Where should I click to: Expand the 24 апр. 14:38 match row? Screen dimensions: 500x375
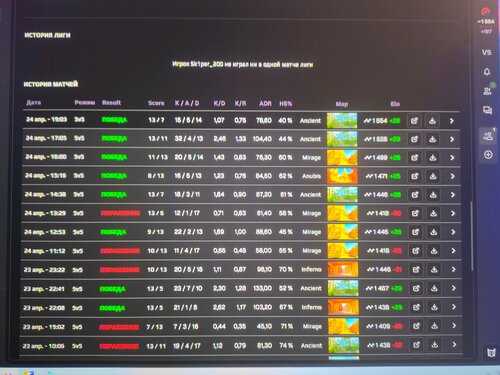452,195
